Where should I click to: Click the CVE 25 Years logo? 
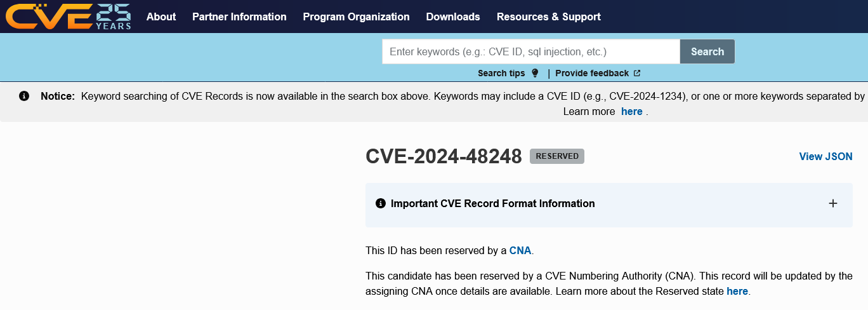[x=69, y=17]
